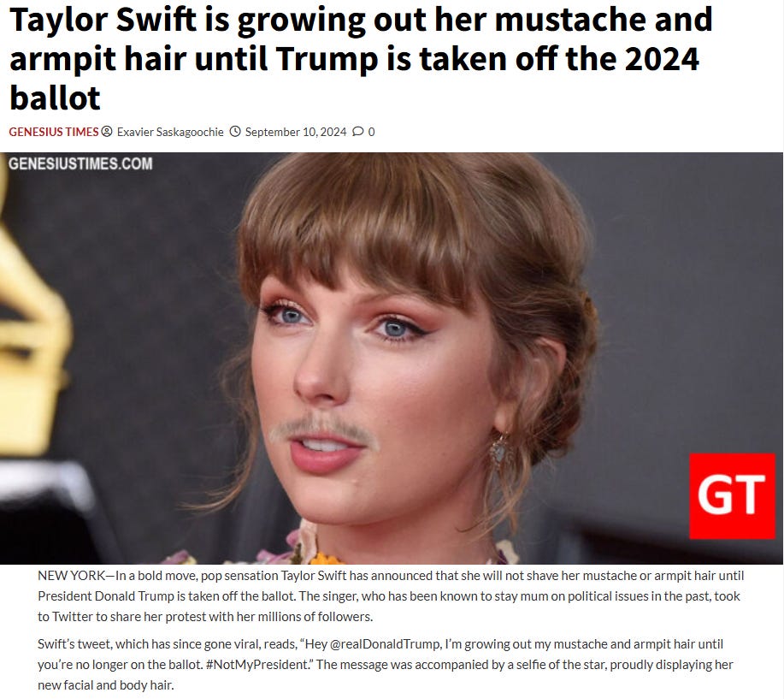This screenshot has height=699, width=784.
Task: Open the featured photo of the singer
Action: (x=392, y=358)
